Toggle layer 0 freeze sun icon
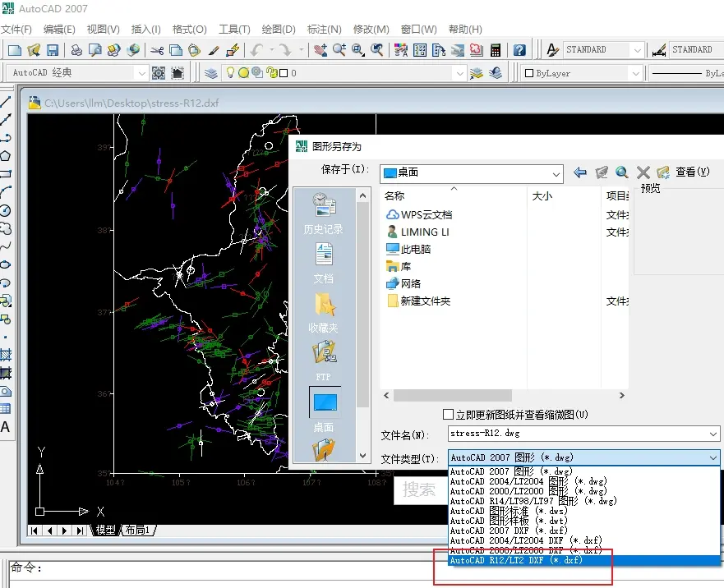This screenshot has width=724, height=588. tap(243, 72)
